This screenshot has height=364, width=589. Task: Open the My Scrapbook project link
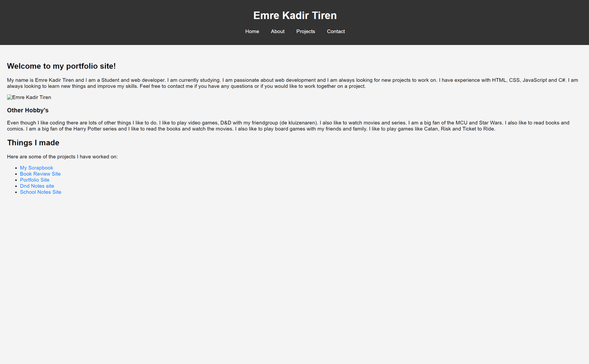tap(36, 168)
